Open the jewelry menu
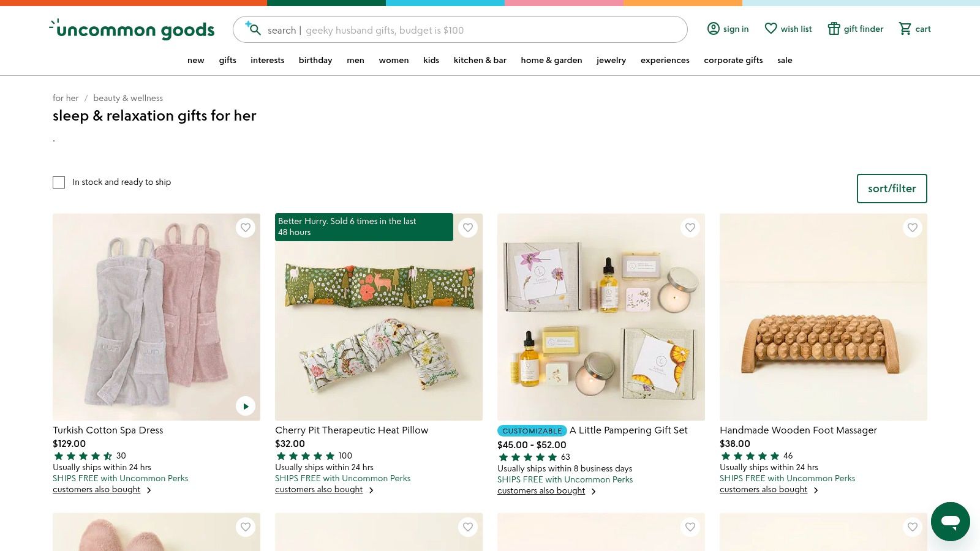The image size is (980, 551). pos(611,60)
